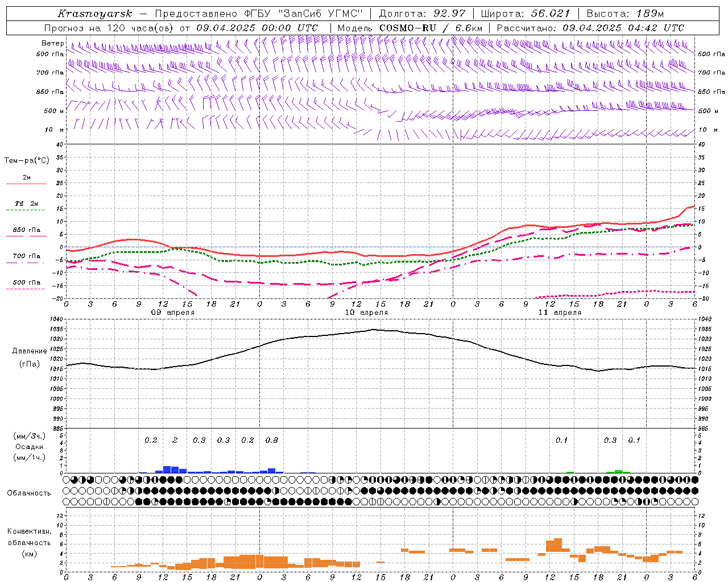Click the "Ветер" wind panel label
The width and height of the screenshot is (728, 582).
[x=53, y=43]
